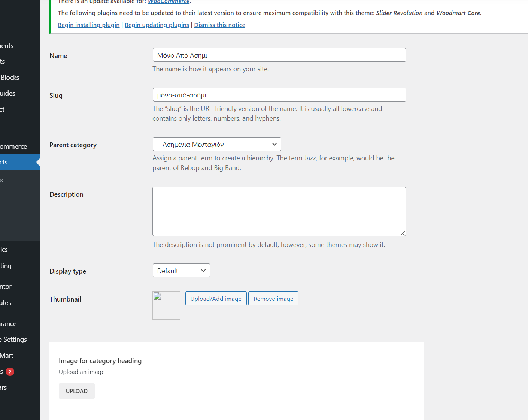This screenshot has width=528, height=420.
Task: Click the Slug input field
Action: coord(279,95)
